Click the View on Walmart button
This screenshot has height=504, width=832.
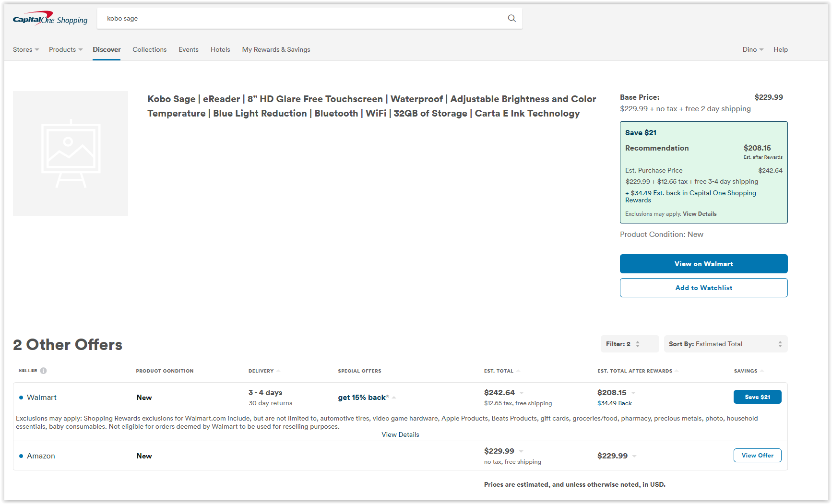tap(704, 264)
